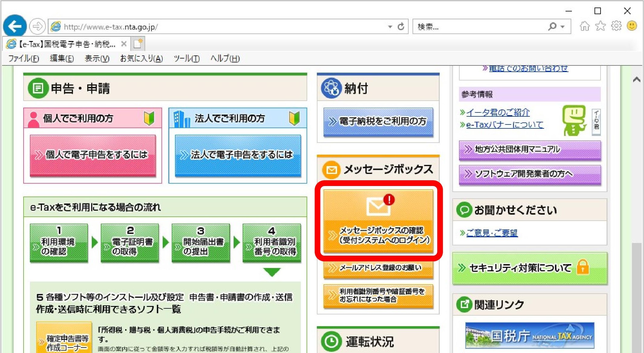Click the browser back arrow button

pyautogui.click(x=15, y=27)
